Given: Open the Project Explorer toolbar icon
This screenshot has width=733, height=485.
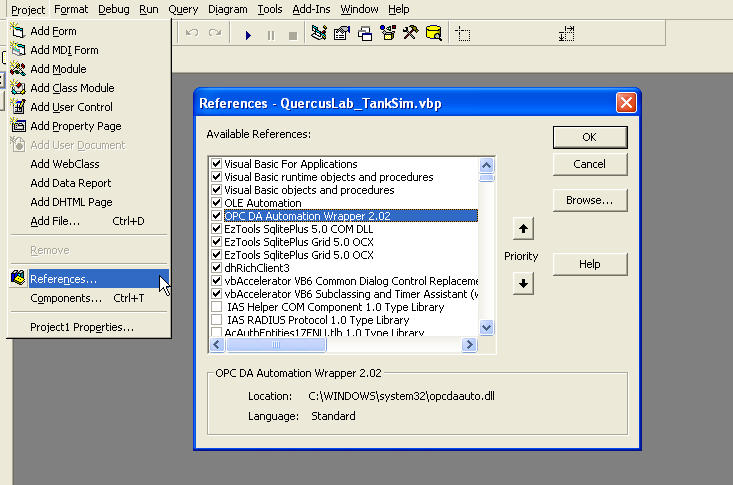Looking at the screenshot, I should [x=319, y=34].
